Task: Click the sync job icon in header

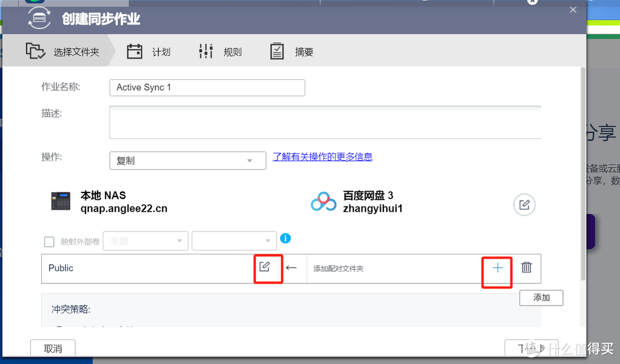Action: (x=38, y=19)
